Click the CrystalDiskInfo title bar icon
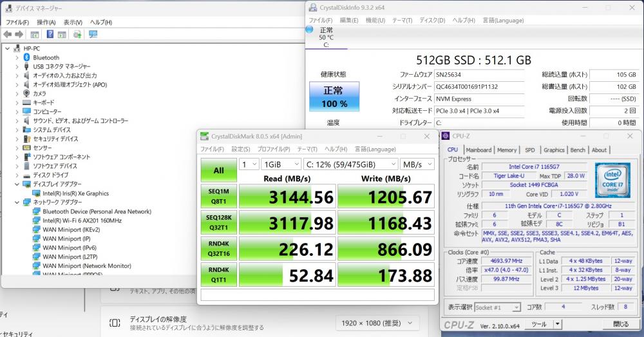 (x=313, y=7)
